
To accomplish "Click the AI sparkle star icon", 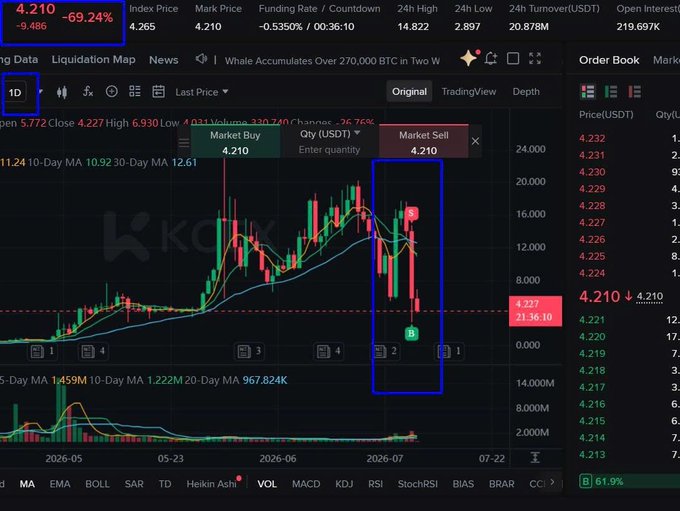I will click(x=469, y=58).
